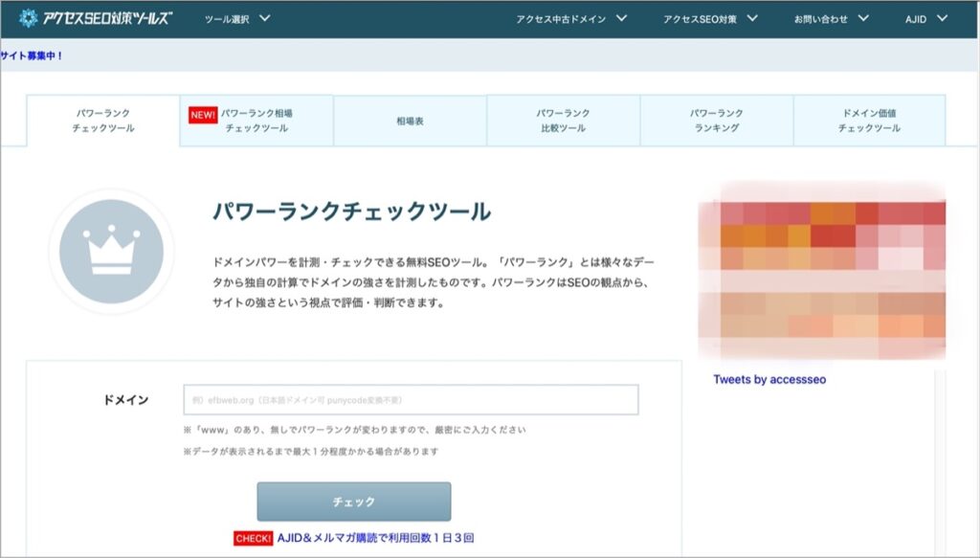Screen dimensions: 980x558
Task: Click the description paragraph starting ドメインパワーを計測
Action: [434, 282]
